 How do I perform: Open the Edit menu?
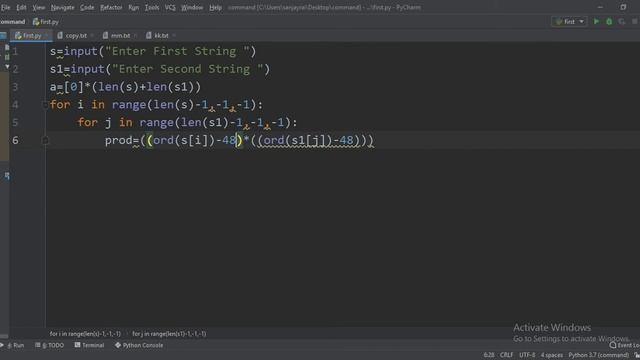point(21,7)
